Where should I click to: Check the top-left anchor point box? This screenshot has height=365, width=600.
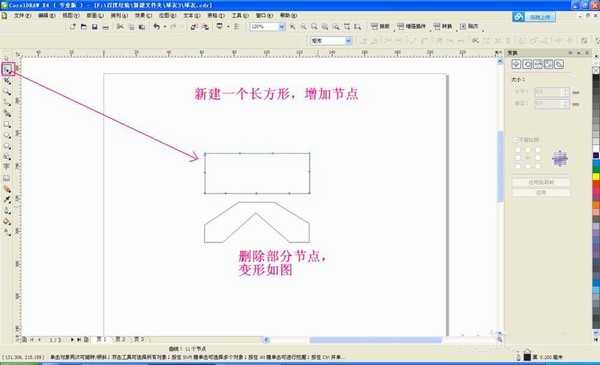(518, 150)
